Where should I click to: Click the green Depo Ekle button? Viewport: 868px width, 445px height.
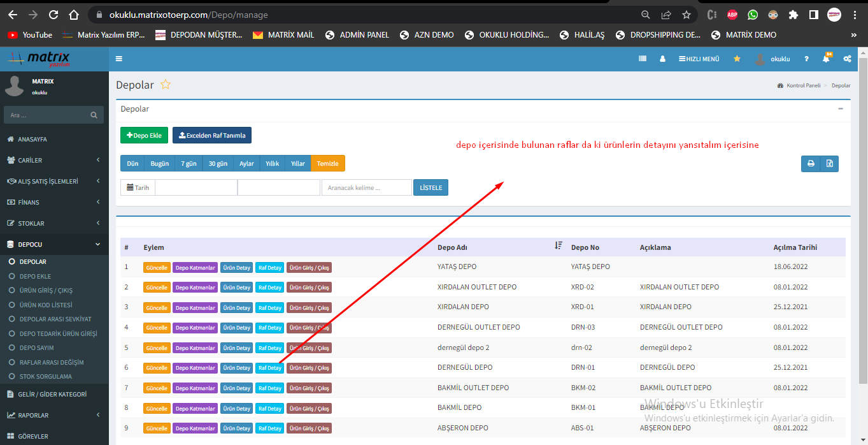[144, 135]
